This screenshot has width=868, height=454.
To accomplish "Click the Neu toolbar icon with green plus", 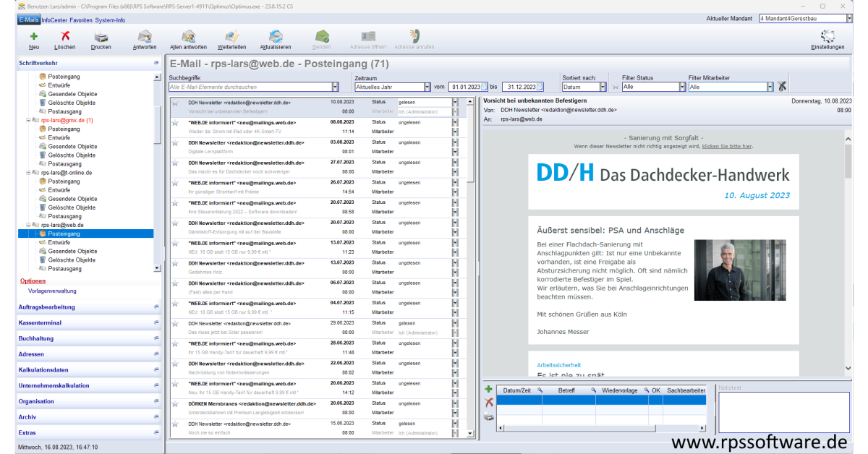I will [34, 36].
